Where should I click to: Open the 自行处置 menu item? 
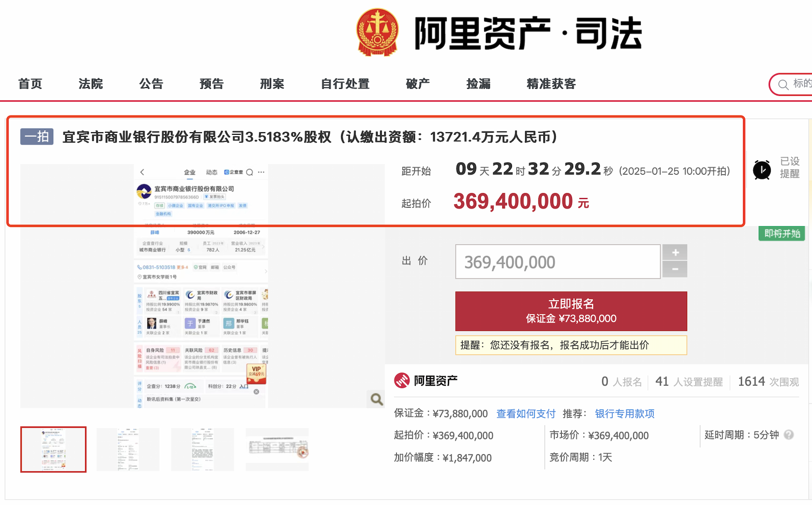(345, 84)
